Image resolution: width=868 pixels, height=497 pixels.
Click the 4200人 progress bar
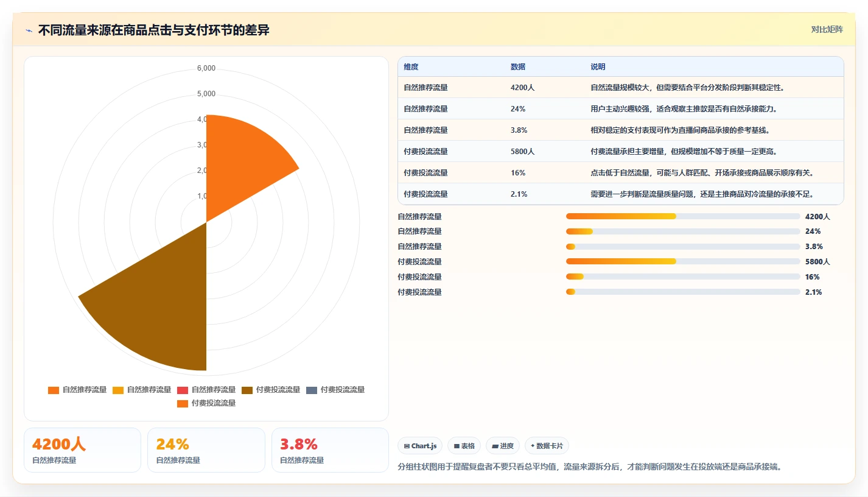[x=683, y=216]
